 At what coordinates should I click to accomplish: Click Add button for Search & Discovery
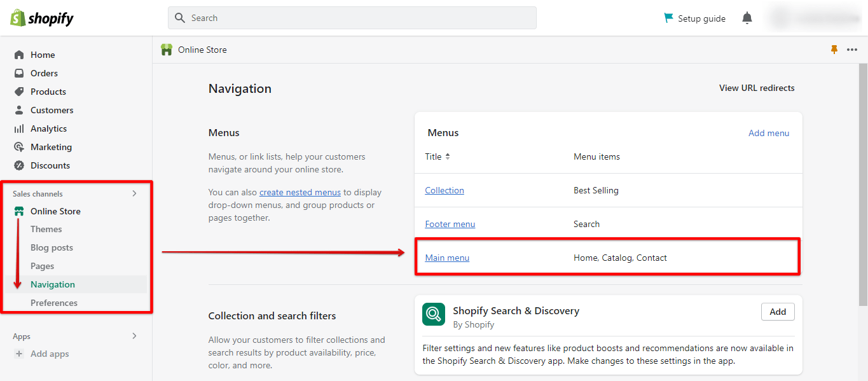778,312
